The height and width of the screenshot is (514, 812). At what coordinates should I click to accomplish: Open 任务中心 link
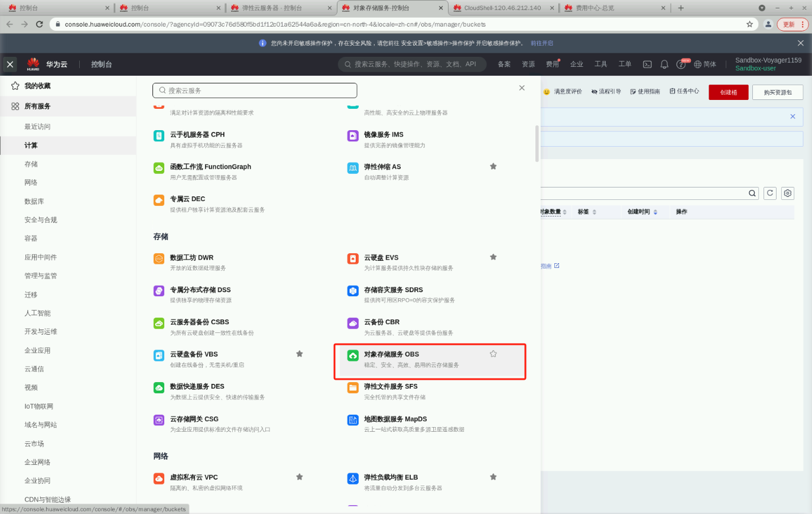pyautogui.click(x=684, y=92)
